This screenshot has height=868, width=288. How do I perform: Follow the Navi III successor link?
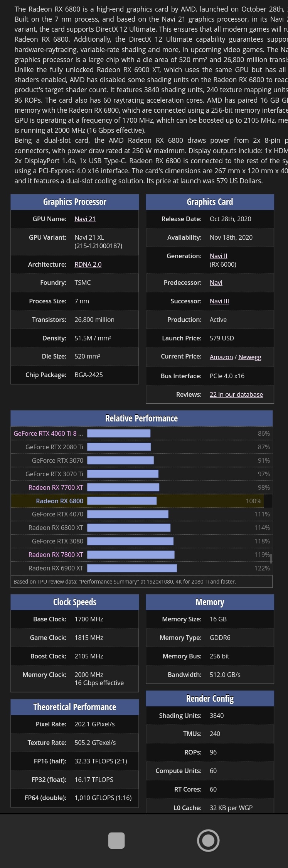point(219,301)
